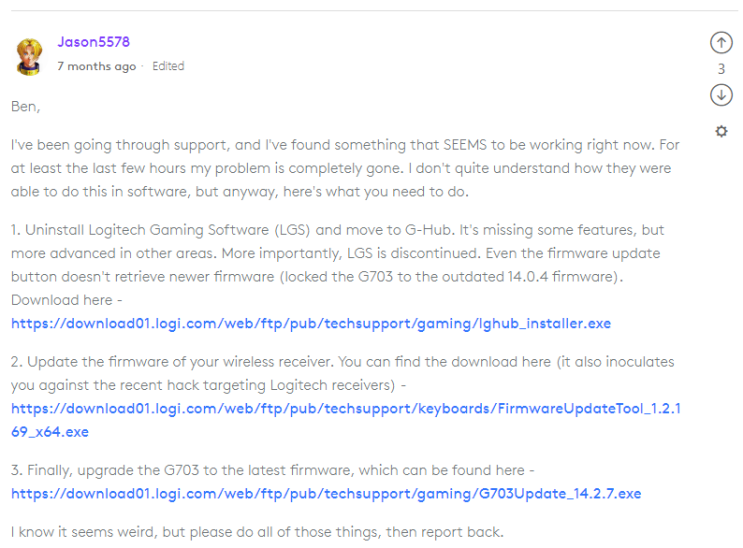This screenshot has height=548, width=743.
Task: Click the "Download here -" text line
Action: point(66,300)
